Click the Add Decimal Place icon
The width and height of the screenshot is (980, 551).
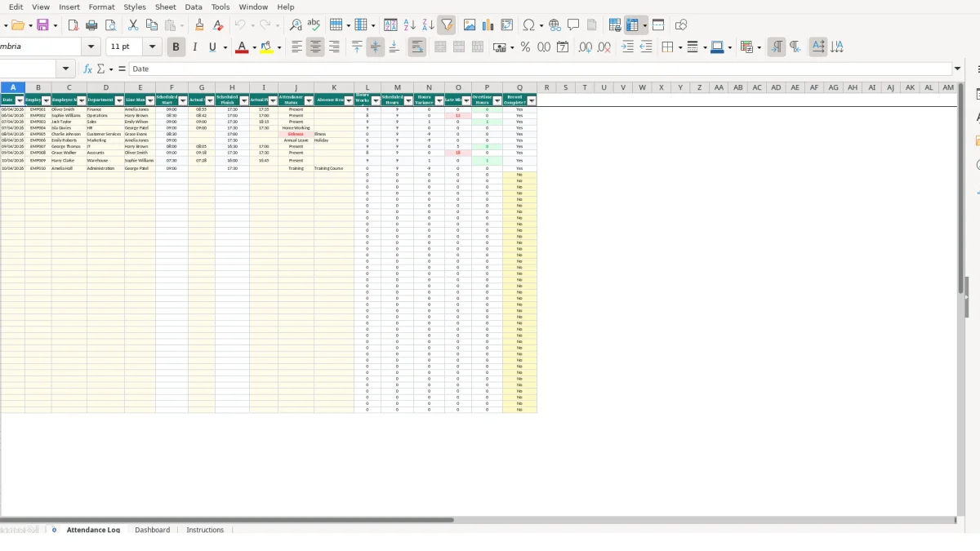[586, 47]
